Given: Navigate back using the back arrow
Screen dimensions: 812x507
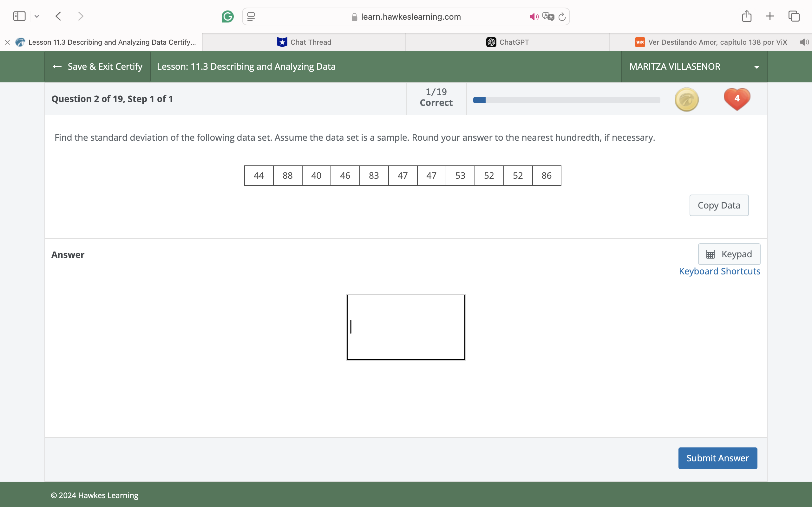Looking at the screenshot, I should pyautogui.click(x=58, y=16).
